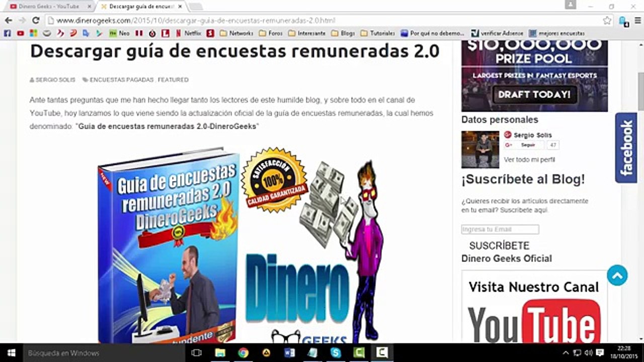
Task: Open the Blogs bookmarks folder
Action: [343, 33]
